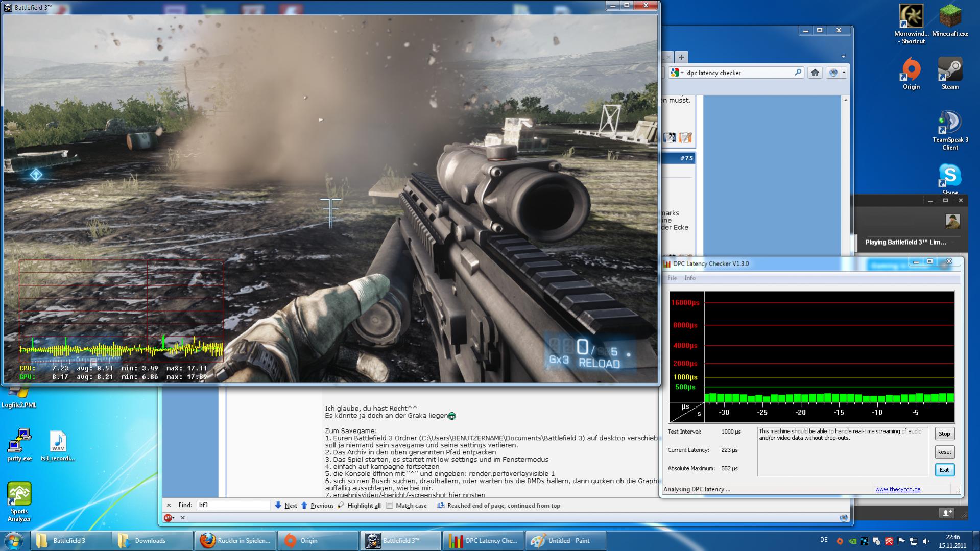Switch to Origin taskbar item

318,541
